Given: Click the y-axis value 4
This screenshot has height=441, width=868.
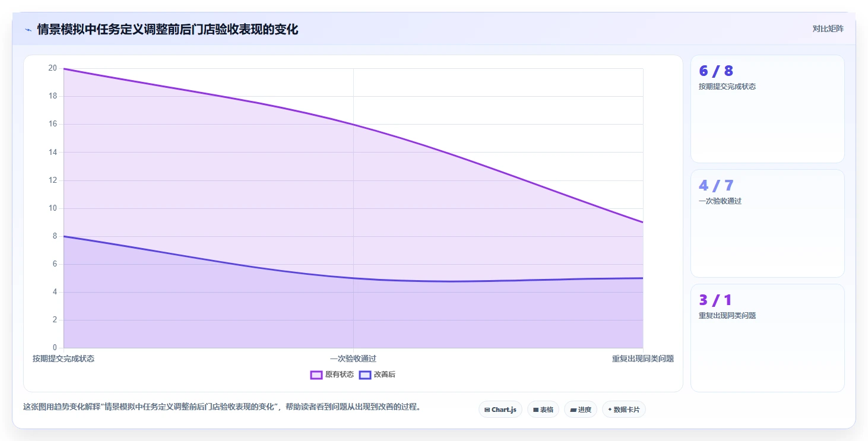Looking at the screenshot, I should click(x=55, y=292).
